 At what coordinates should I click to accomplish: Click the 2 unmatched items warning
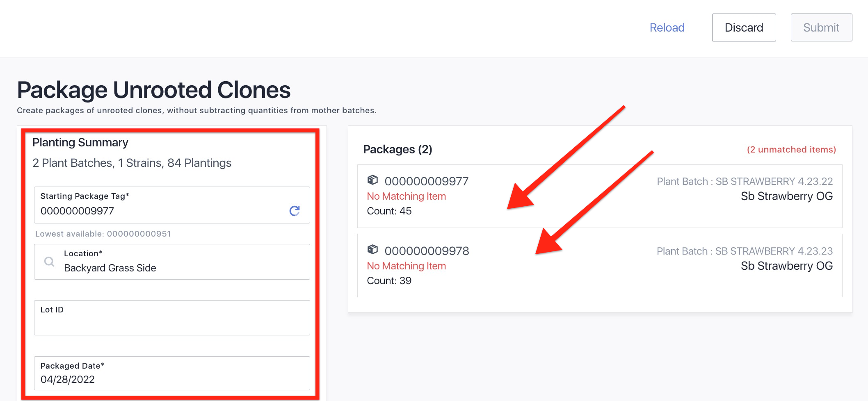[791, 150]
